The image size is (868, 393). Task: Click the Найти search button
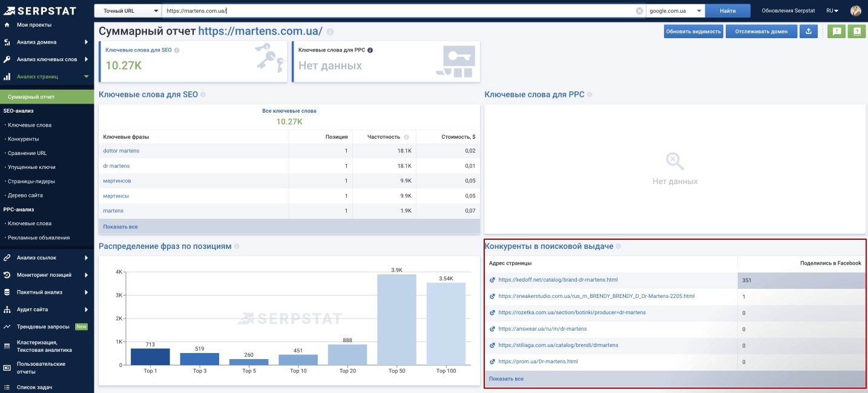pos(728,11)
